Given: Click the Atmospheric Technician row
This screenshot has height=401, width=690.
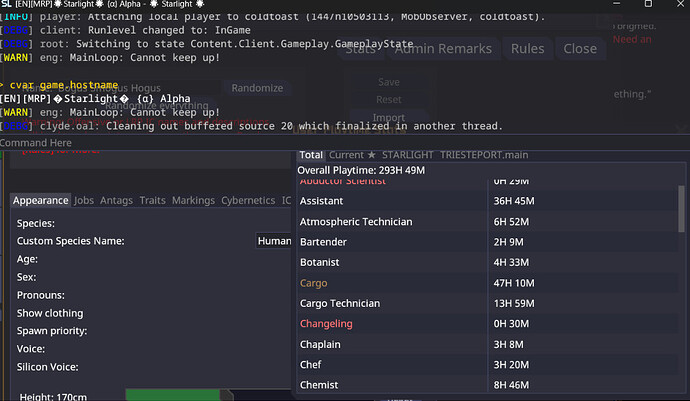Looking at the screenshot, I should click(488, 221).
